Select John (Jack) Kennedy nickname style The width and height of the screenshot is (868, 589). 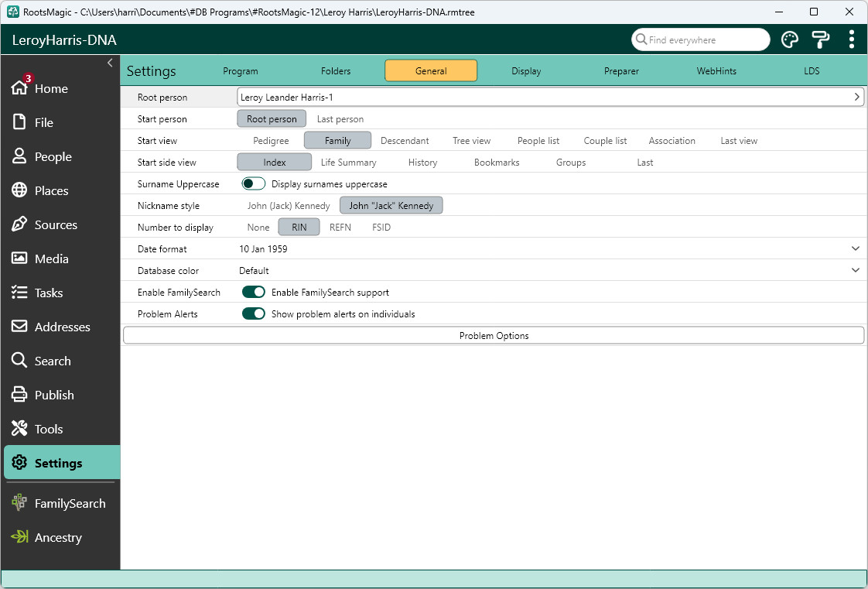tap(289, 205)
